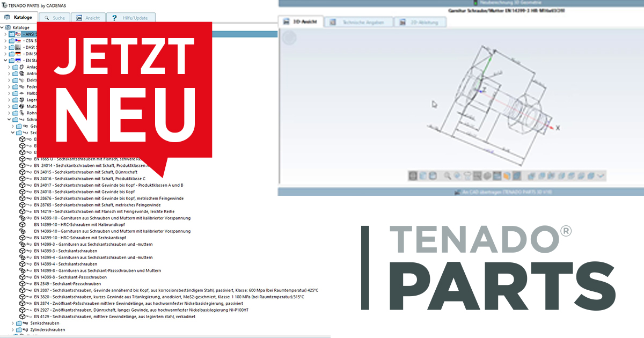This screenshot has height=338, width=644.
Task: Click the Kataloge tab icon
Action: pos(7,18)
